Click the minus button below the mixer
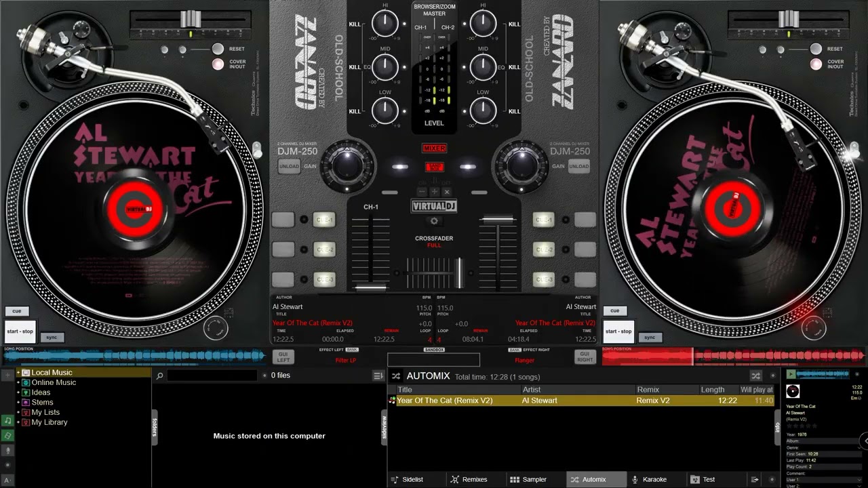868x488 pixels. pos(420,192)
